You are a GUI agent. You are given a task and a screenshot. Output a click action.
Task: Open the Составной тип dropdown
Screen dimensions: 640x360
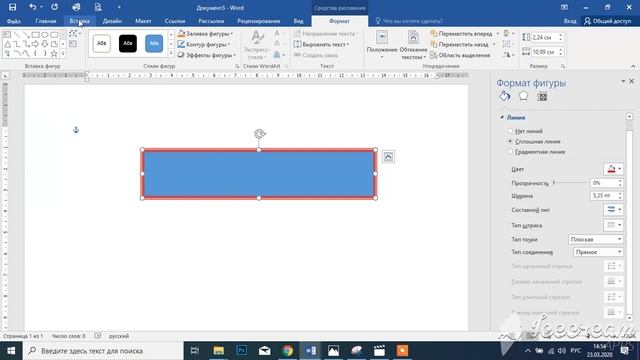(613, 210)
